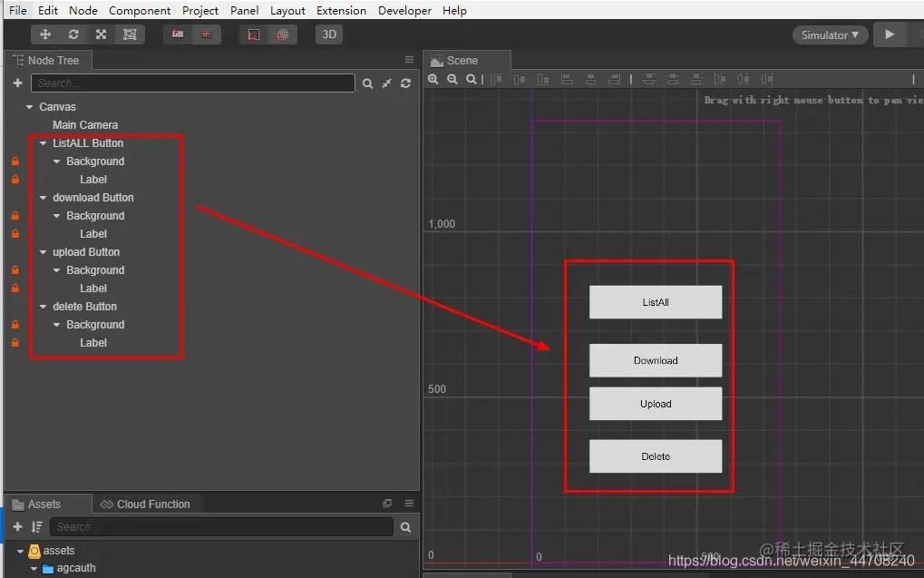This screenshot has width=924, height=578.
Task: Select the Scale transform tool
Action: 102,34
